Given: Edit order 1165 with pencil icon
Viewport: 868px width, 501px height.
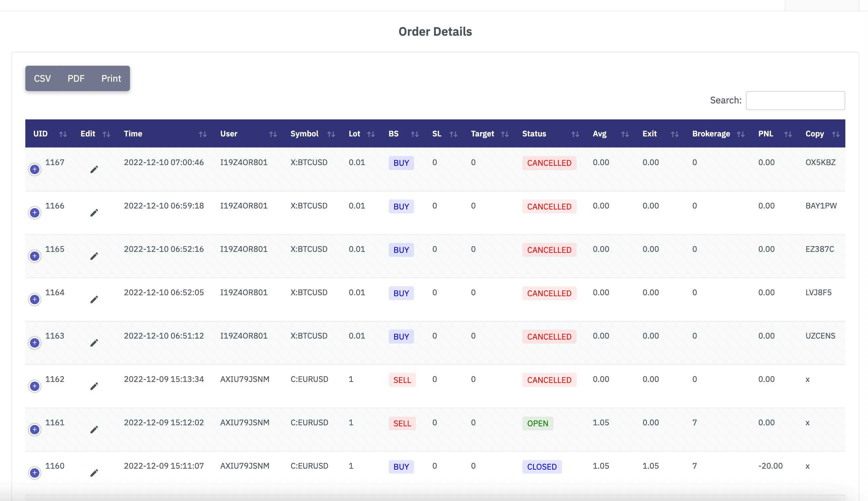Looking at the screenshot, I should [94, 256].
